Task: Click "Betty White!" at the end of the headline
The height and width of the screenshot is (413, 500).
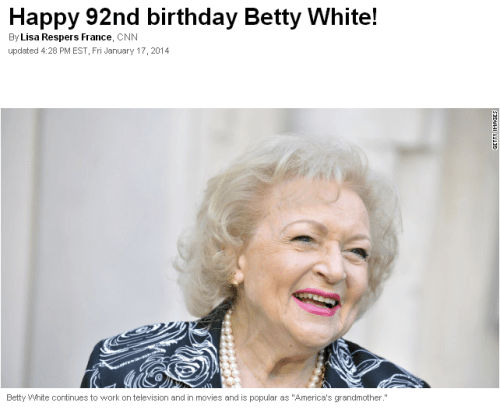Action: (311, 17)
